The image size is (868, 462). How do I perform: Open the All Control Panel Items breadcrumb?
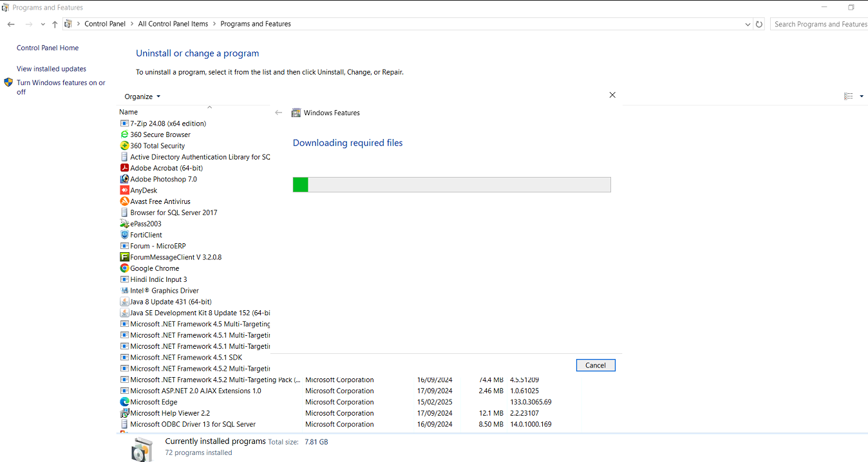click(x=173, y=24)
